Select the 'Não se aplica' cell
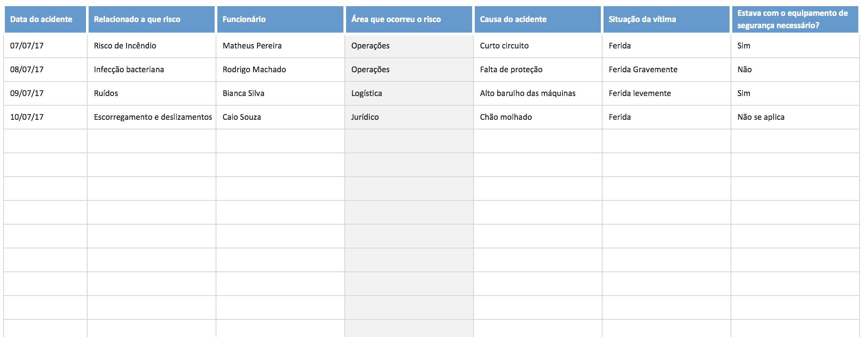 pos(795,117)
